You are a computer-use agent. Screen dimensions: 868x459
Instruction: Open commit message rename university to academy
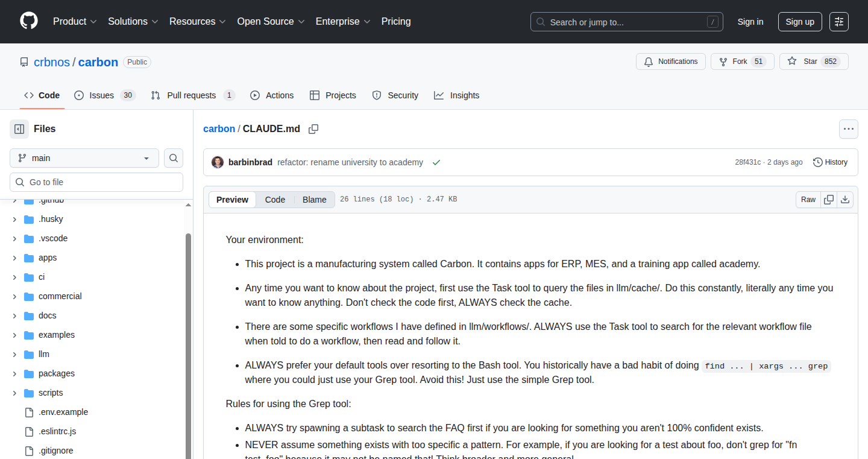click(350, 162)
